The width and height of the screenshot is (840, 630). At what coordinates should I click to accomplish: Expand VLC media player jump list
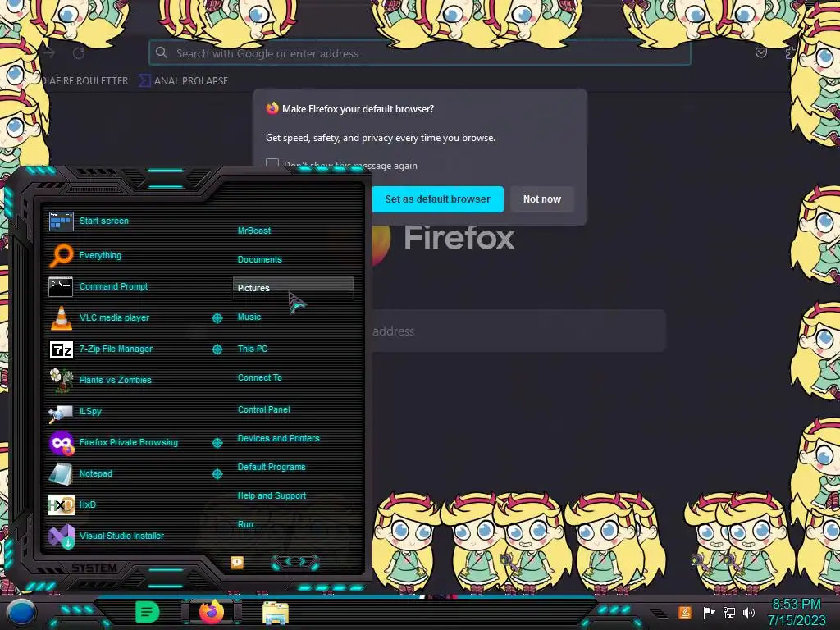pyautogui.click(x=217, y=318)
